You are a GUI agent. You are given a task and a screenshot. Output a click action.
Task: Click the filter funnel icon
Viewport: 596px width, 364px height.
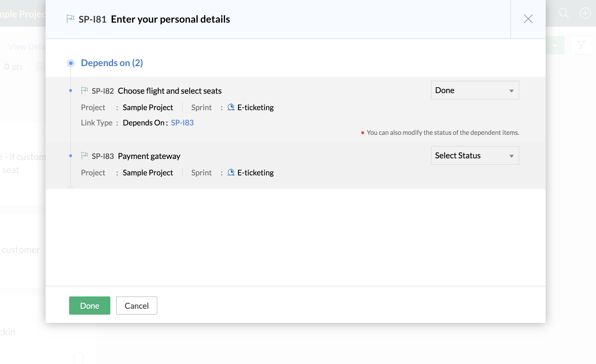(x=581, y=45)
